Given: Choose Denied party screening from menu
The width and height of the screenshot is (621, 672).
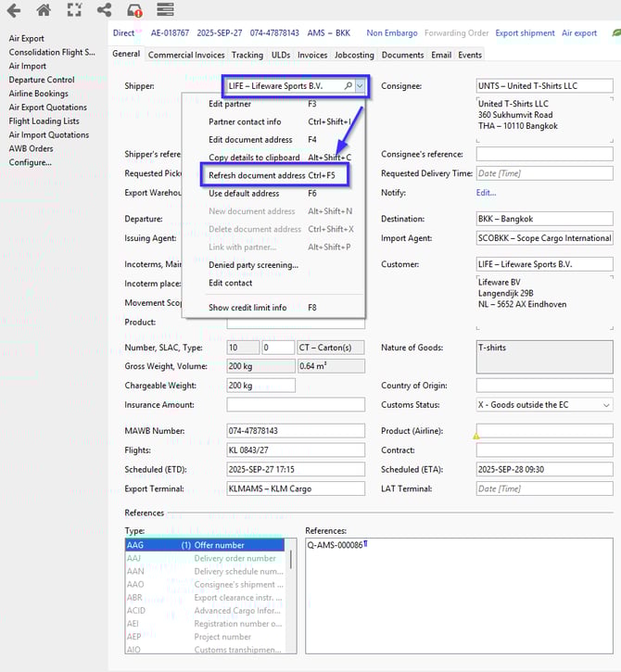Looking at the screenshot, I should tap(253, 265).
